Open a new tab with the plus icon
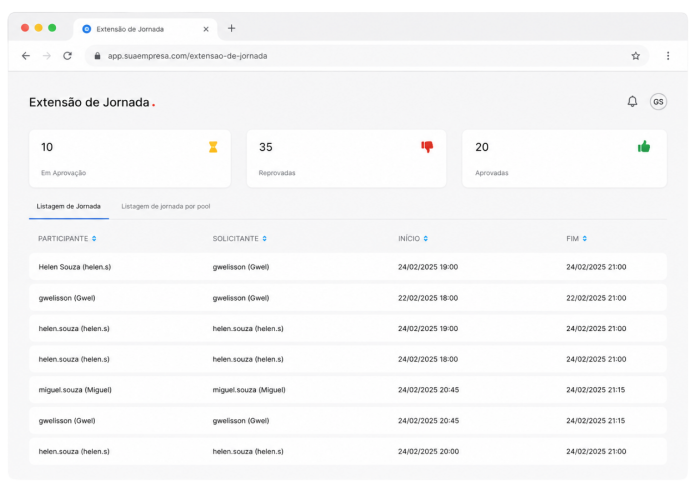Viewport: 700px width, 500px height. pyautogui.click(x=231, y=28)
